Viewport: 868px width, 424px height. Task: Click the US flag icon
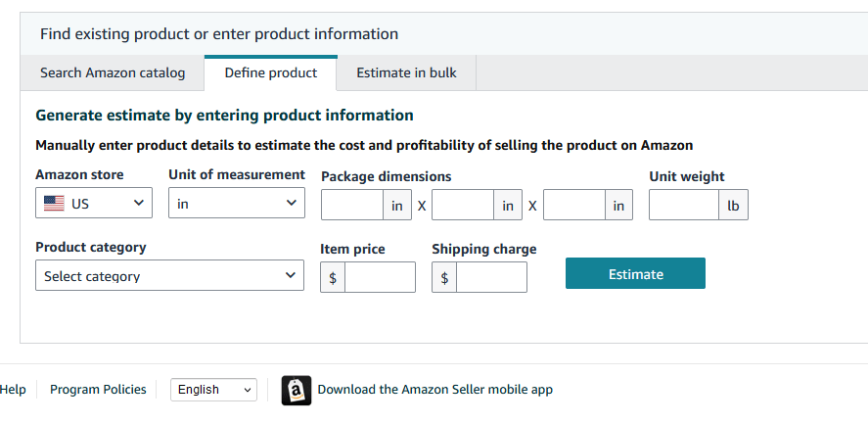[55, 204]
